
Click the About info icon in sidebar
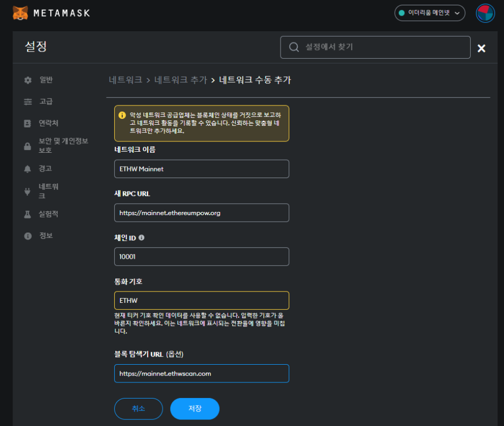point(28,236)
